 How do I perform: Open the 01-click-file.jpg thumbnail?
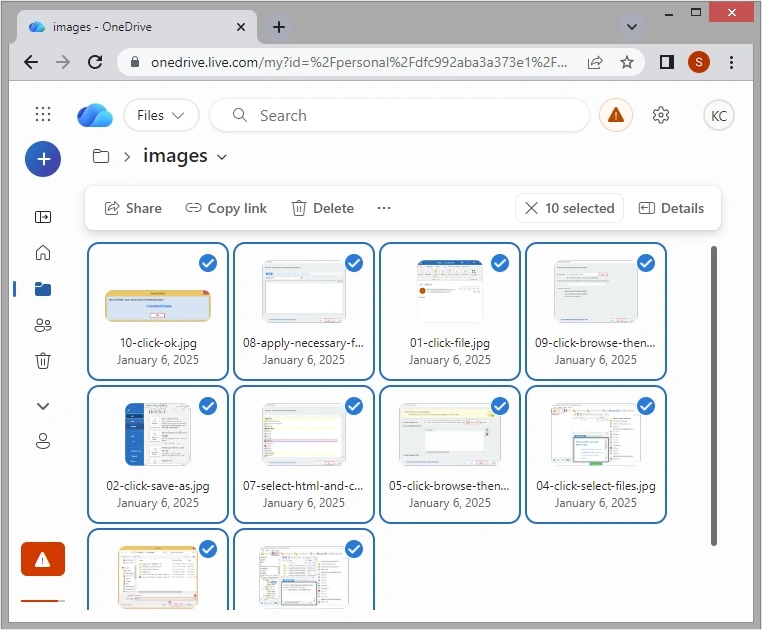coord(450,291)
